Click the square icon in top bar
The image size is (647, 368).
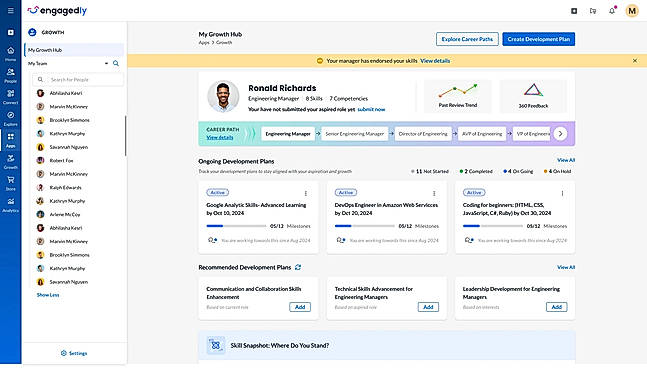click(x=574, y=11)
